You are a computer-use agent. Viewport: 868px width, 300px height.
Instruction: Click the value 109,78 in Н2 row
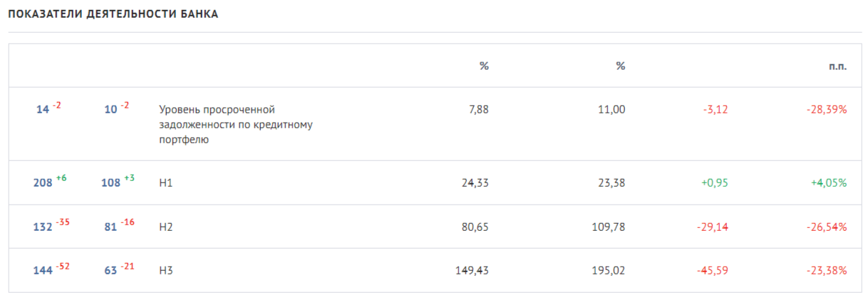(x=609, y=227)
